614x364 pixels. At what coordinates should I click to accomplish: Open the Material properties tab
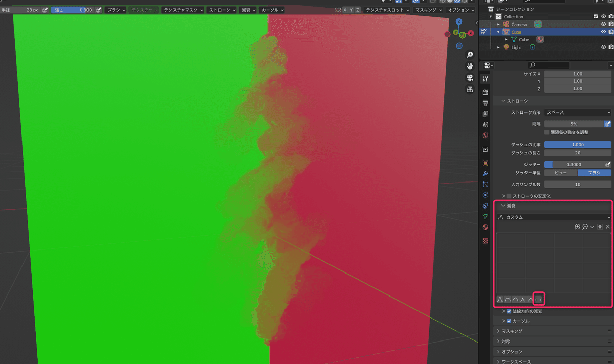[485, 227]
